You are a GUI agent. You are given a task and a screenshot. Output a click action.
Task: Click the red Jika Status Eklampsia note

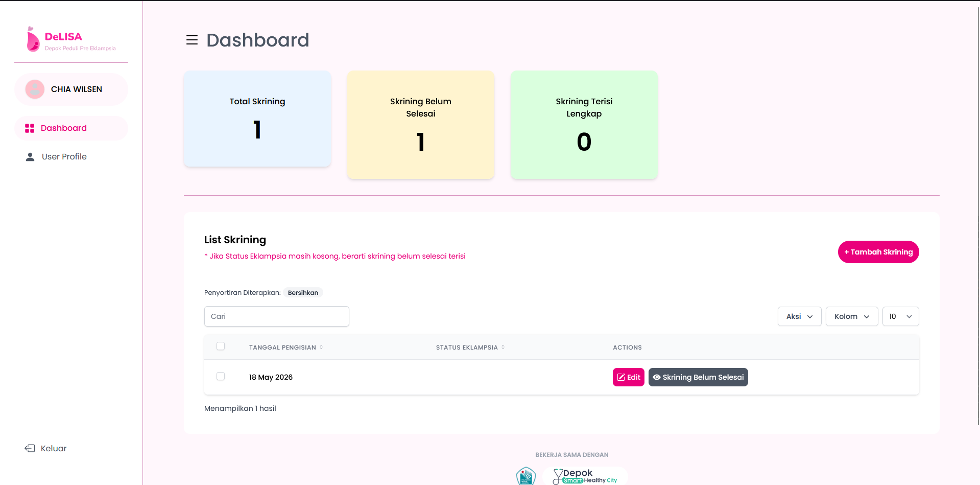335,256
